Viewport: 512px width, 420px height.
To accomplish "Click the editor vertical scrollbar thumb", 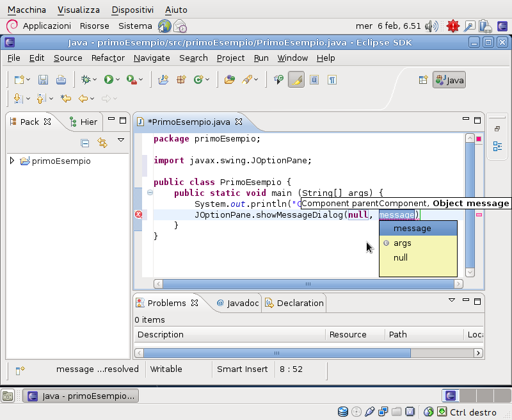I will (470, 204).
